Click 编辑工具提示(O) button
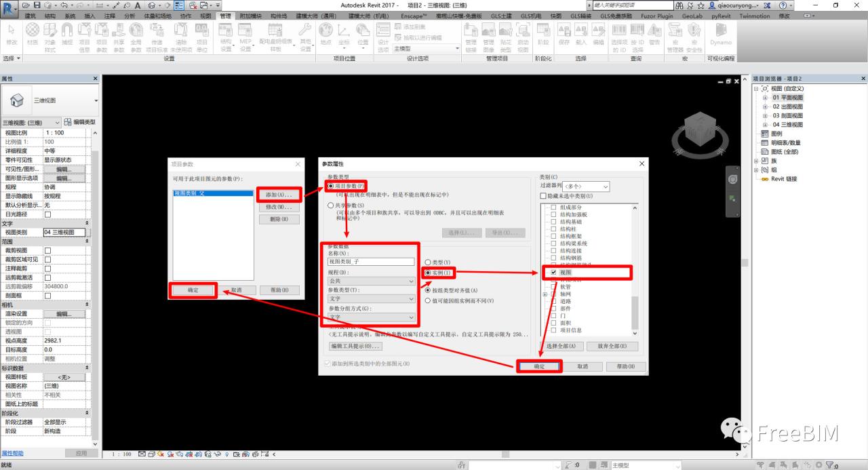The image size is (868, 470). click(x=355, y=346)
